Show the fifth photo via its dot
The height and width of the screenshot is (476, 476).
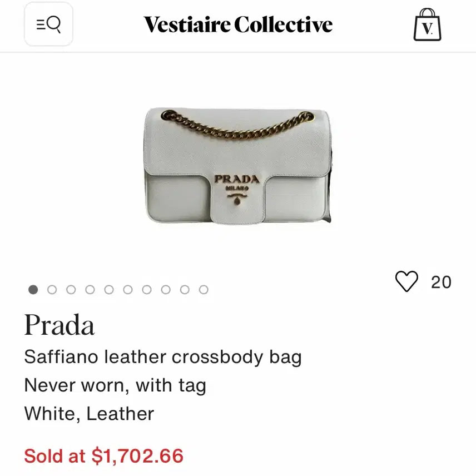coord(109,290)
